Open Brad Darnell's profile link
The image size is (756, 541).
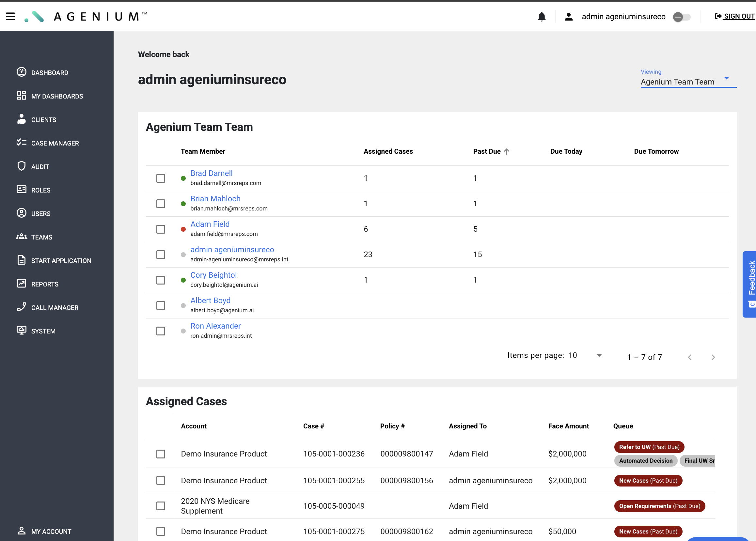[x=211, y=173]
